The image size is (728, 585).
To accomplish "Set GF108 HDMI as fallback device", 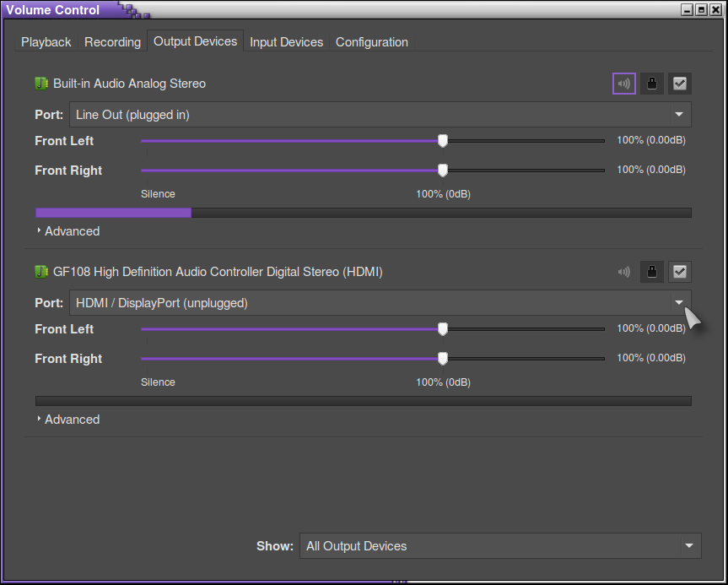I will [x=679, y=272].
